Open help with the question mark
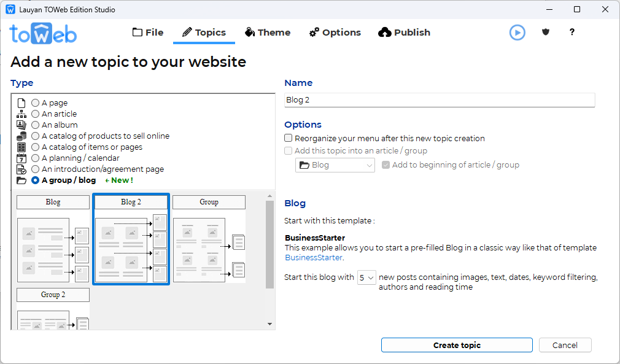The image size is (620, 364). 572,32
